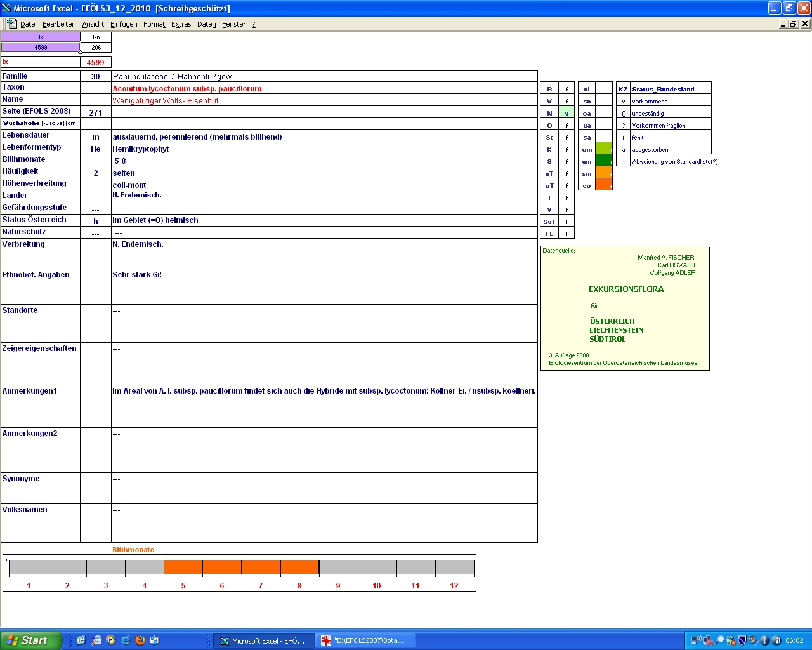This screenshot has width=812, height=650.
Task: Select the cell containing 206
Action: (96, 48)
